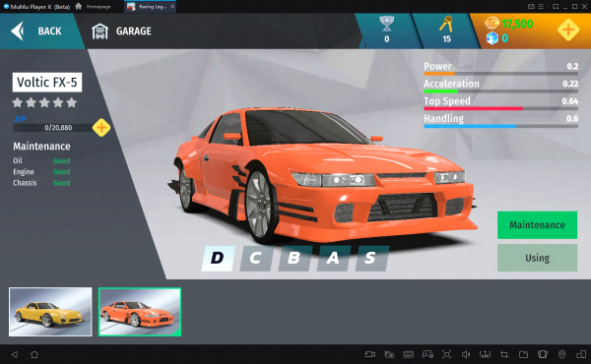The height and width of the screenshot is (364, 591).
Task: Click the Maintenance heading in left panel
Action: tap(41, 146)
